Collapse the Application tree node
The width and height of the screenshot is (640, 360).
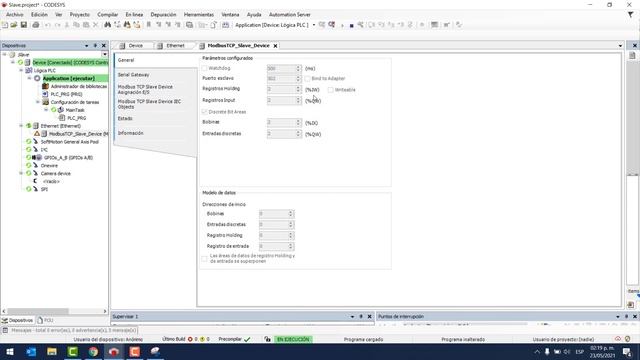pos(29,78)
